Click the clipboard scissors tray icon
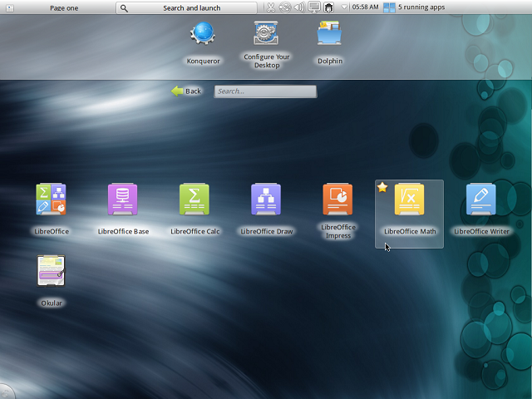 click(x=271, y=7)
